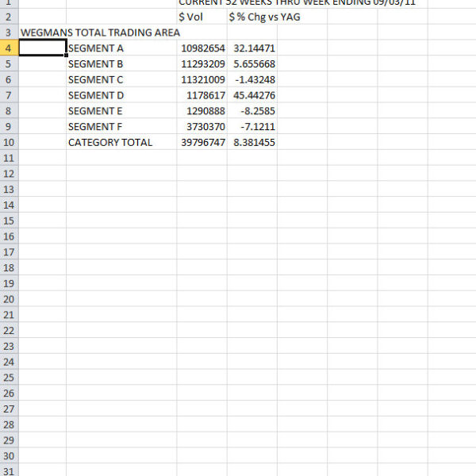Image resolution: width=476 pixels, height=476 pixels.
Task: Select row 10 by its header
Action: coord(9,142)
